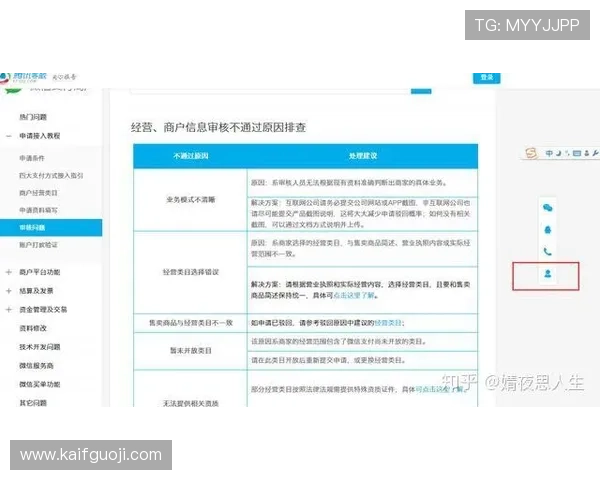Click the WeChat chat icon in floating sidebar
The width and height of the screenshot is (600, 480).
(548, 208)
